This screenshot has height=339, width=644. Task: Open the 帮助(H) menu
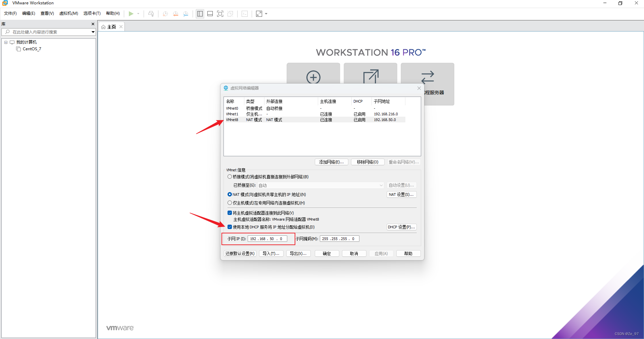click(x=113, y=13)
